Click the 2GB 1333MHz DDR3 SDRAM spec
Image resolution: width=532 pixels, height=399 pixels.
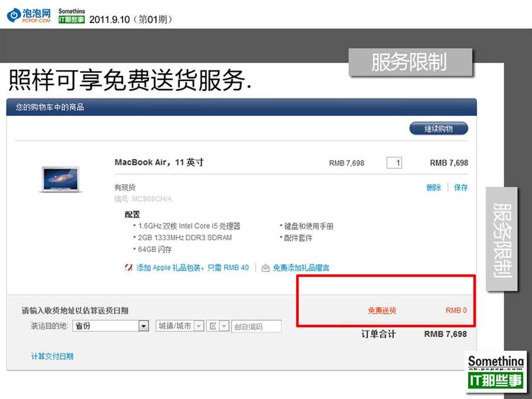[185, 237]
